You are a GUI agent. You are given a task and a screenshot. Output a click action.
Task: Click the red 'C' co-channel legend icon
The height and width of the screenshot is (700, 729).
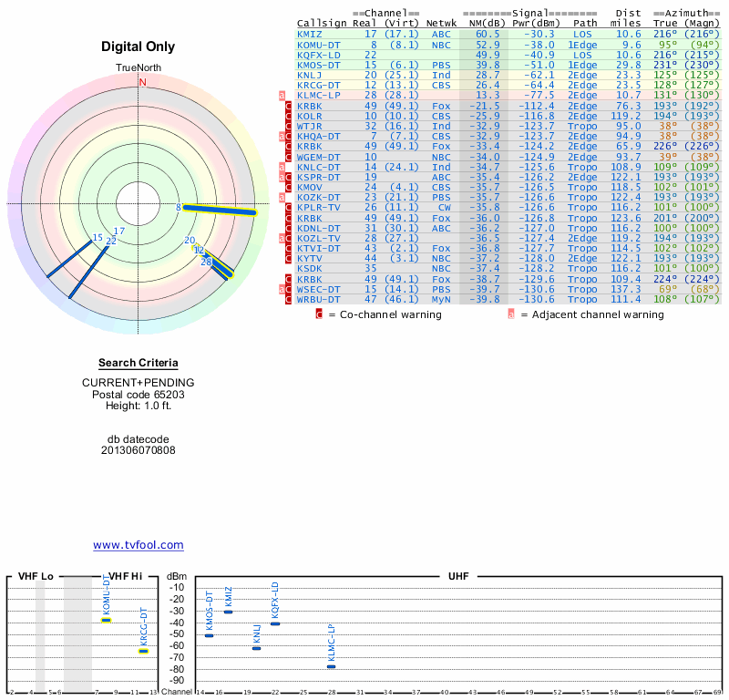319,314
